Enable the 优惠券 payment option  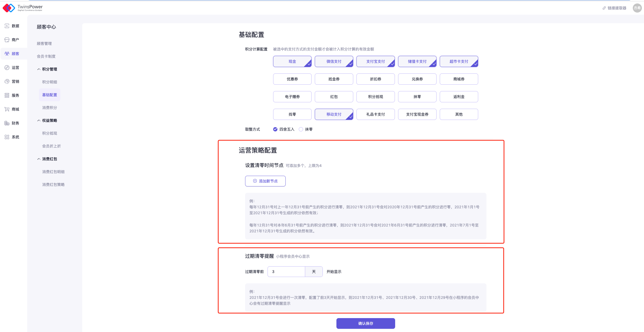(x=292, y=79)
